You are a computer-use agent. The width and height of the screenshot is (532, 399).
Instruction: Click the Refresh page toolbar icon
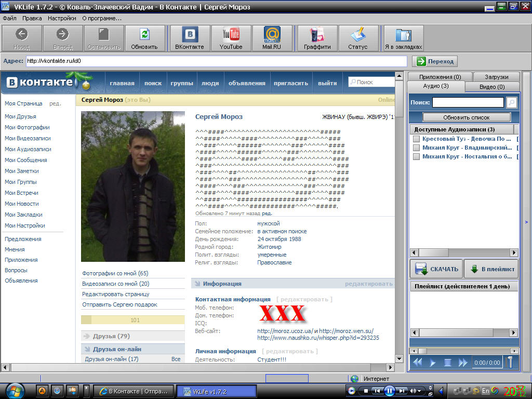tap(144, 35)
